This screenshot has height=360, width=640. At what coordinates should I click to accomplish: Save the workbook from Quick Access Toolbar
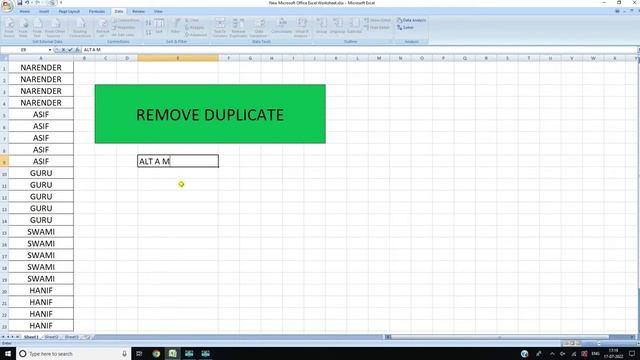(x=19, y=3)
